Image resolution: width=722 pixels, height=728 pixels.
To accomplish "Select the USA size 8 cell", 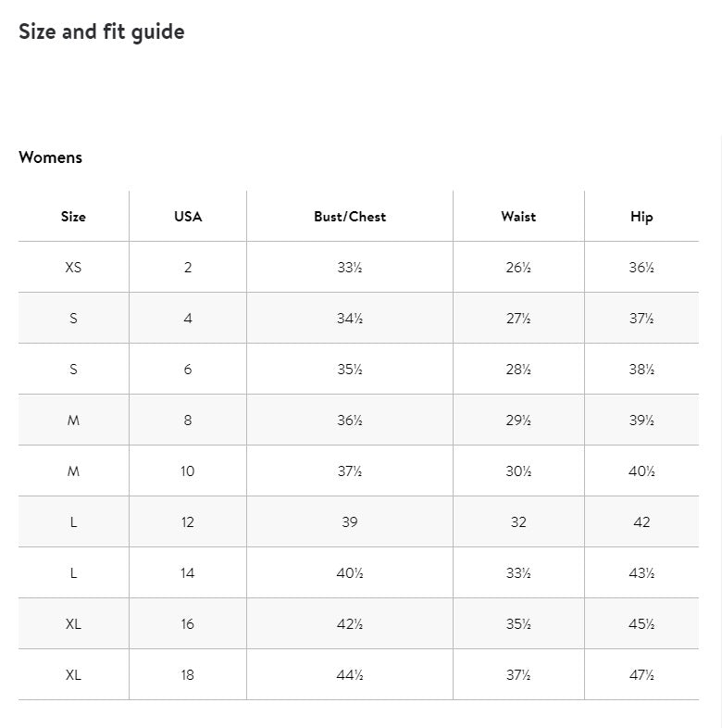I will tap(188, 420).
